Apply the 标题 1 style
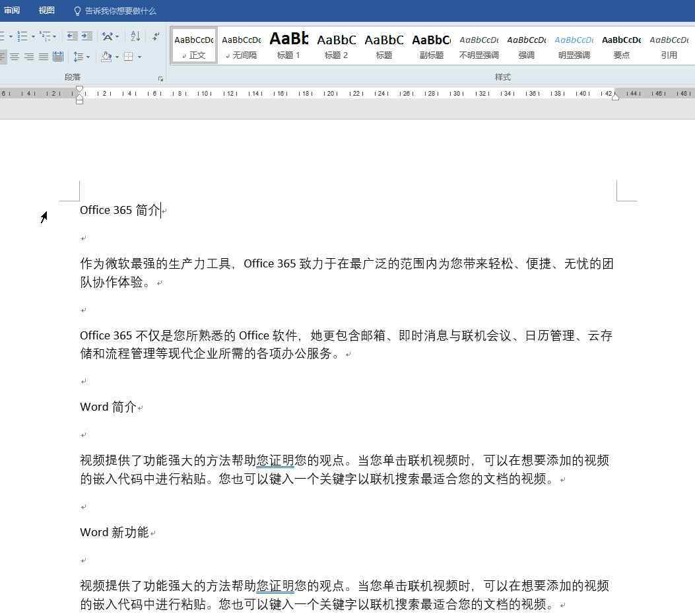This screenshot has width=695, height=616. tap(288, 46)
